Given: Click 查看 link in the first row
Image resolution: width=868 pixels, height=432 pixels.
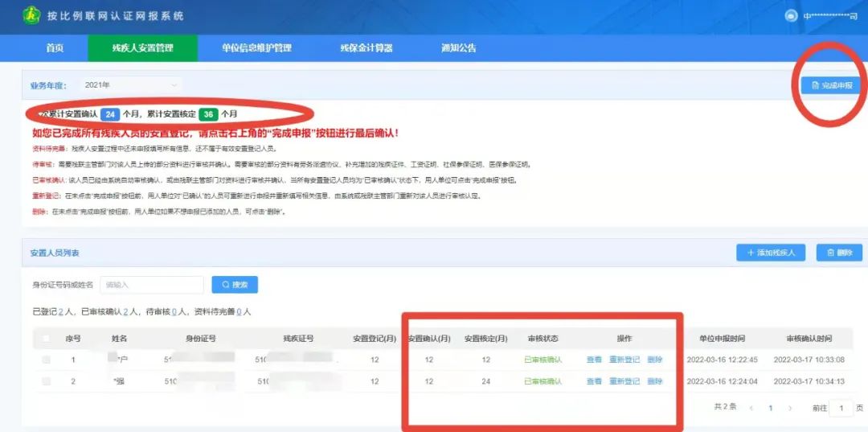Looking at the screenshot, I should [594, 360].
